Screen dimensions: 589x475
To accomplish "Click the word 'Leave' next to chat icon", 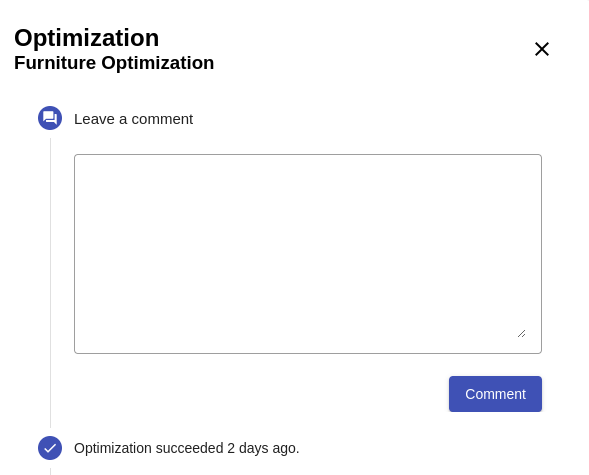I will 94,119.
